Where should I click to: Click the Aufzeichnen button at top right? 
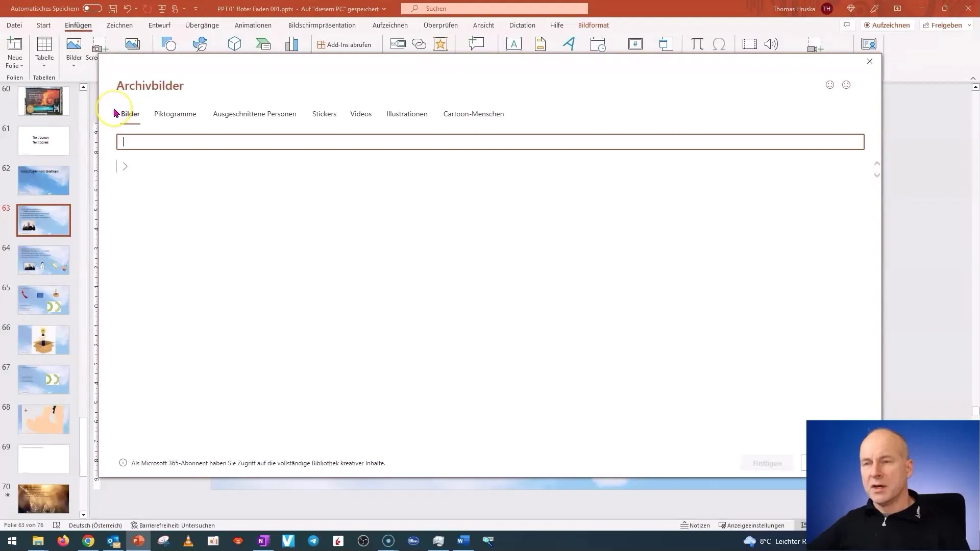[887, 25]
